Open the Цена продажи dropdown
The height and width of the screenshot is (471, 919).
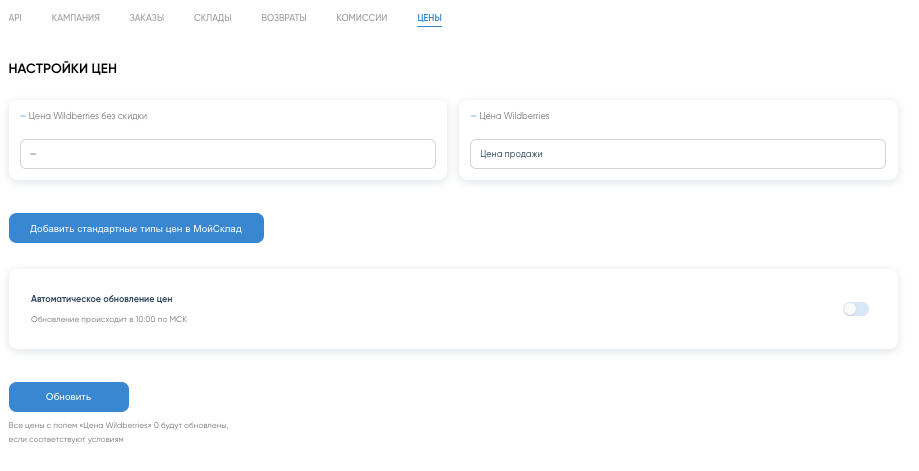pos(678,154)
